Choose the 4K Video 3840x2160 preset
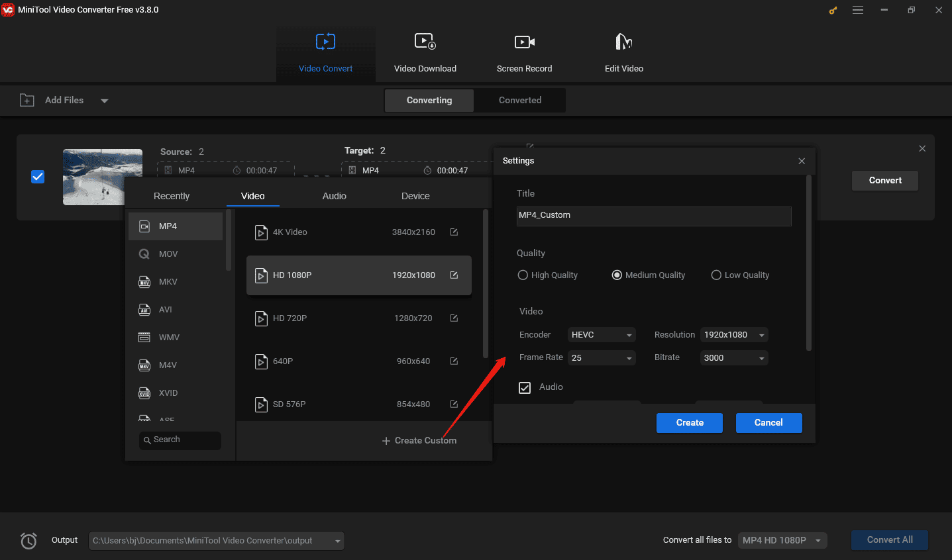 (359, 232)
